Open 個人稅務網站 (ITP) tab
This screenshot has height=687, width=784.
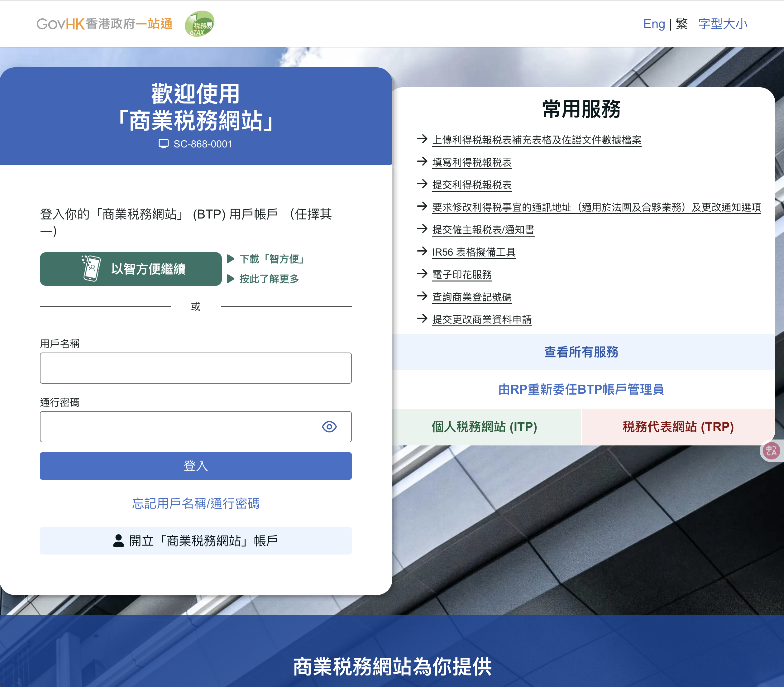(484, 427)
